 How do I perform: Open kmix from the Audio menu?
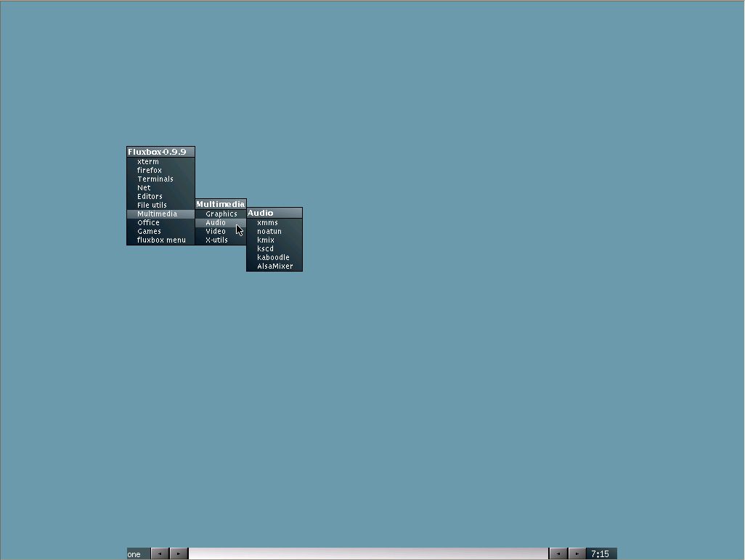(274, 240)
